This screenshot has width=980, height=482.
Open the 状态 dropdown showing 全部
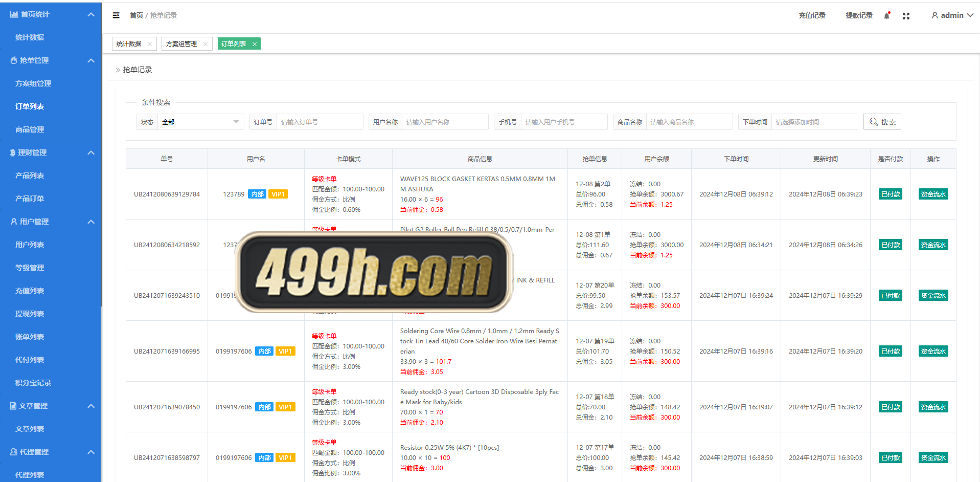(200, 122)
